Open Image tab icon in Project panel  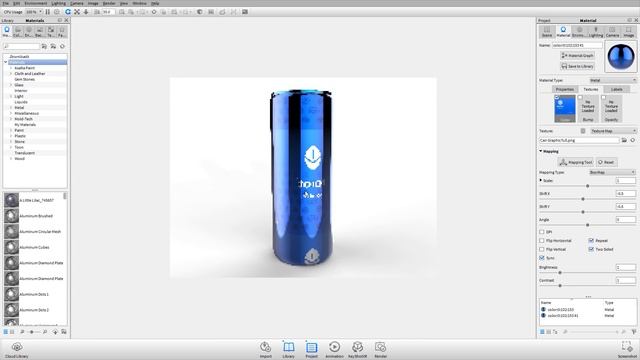click(x=629, y=31)
